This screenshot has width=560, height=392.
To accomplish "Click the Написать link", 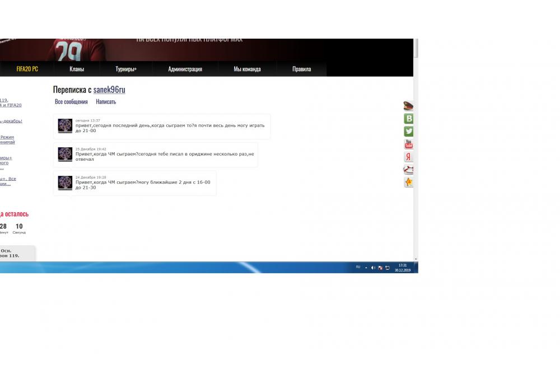I will tap(106, 102).
